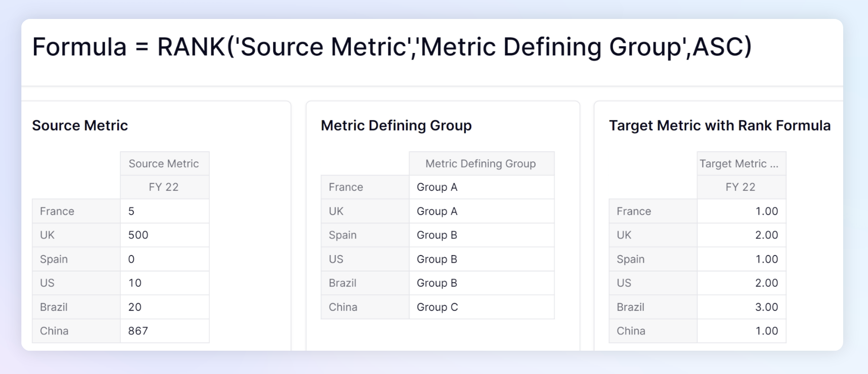This screenshot has height=374, width=868.
Task: Click the 'Source Metric' column header cell
Action: pos(165,164)
